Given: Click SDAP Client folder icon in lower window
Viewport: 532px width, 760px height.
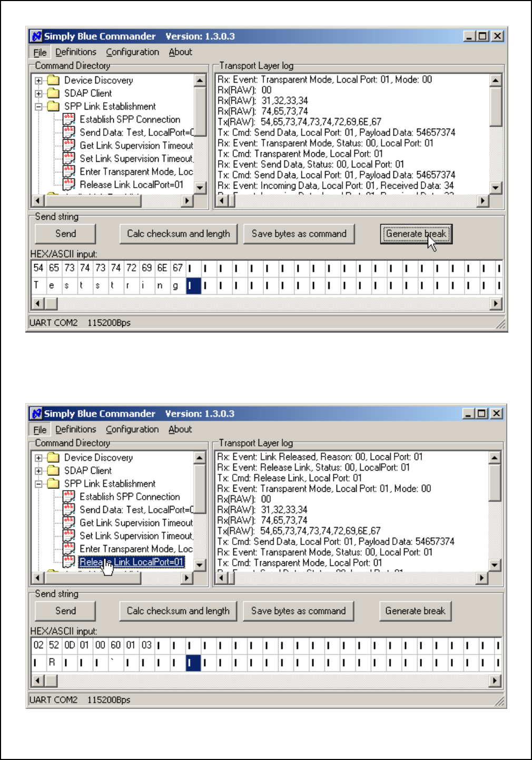Looking at the screenshot, I should click(x=53, y=471).
